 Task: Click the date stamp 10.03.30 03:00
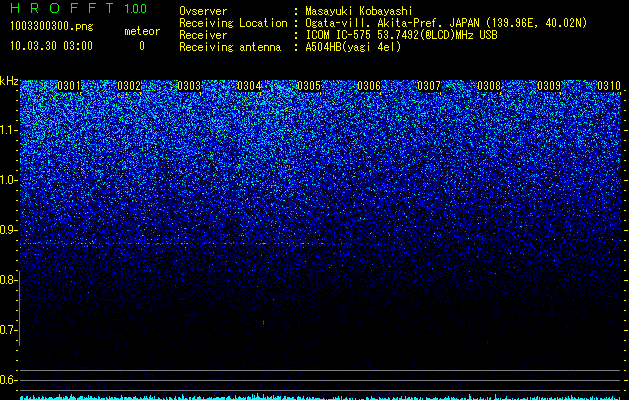[x=51, y=46]
